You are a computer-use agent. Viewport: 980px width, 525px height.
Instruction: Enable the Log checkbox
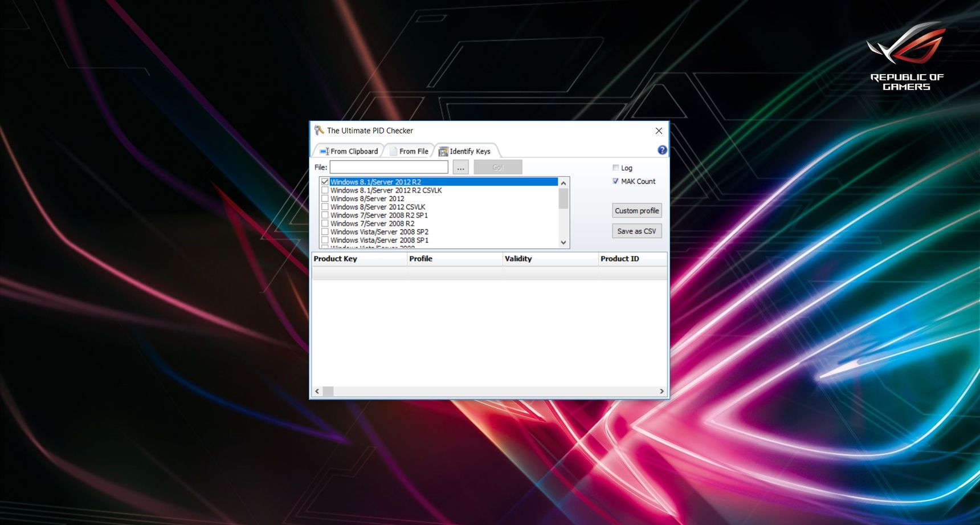pyautogui.click(x=615, y=168)
